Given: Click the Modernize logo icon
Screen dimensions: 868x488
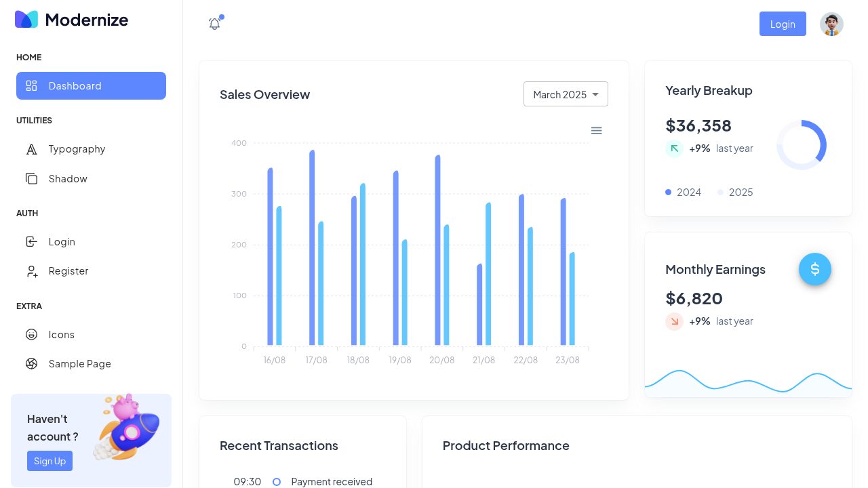Looking at the screenshot, I should tap(26, 19).
